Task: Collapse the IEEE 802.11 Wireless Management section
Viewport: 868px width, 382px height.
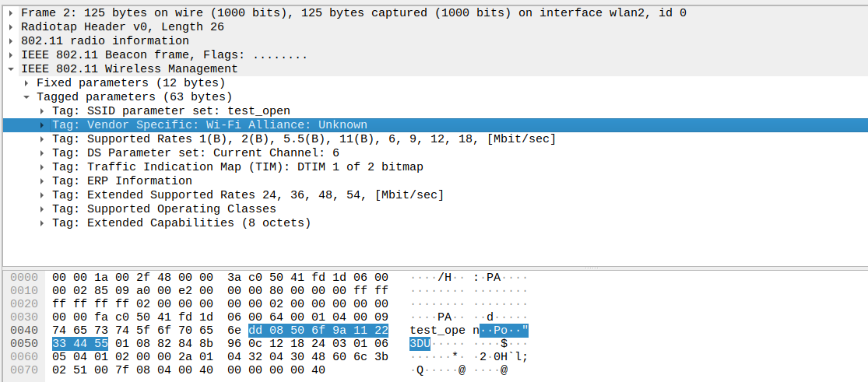Action: coord(11,69)
